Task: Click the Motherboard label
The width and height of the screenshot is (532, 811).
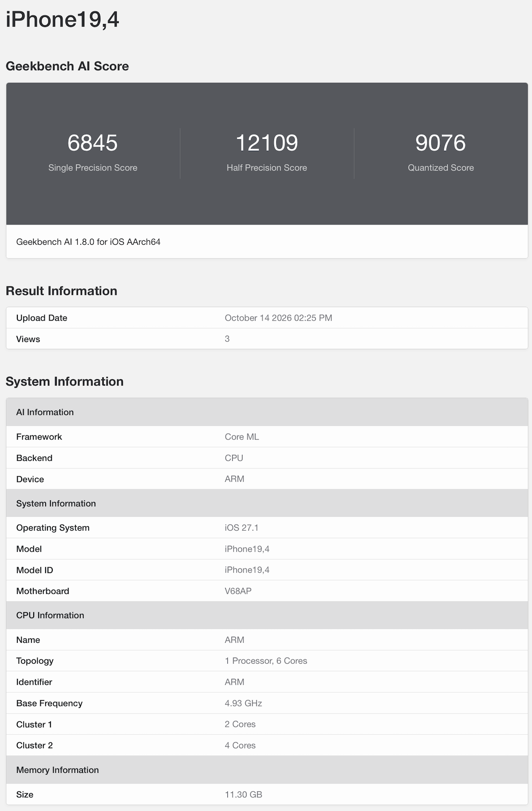Action: tap(43, 591)
